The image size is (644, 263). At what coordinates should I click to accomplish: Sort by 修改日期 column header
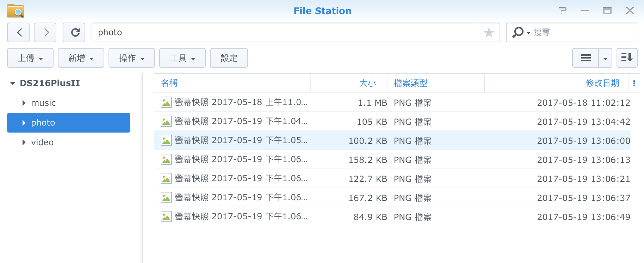[x=602, y=83]
